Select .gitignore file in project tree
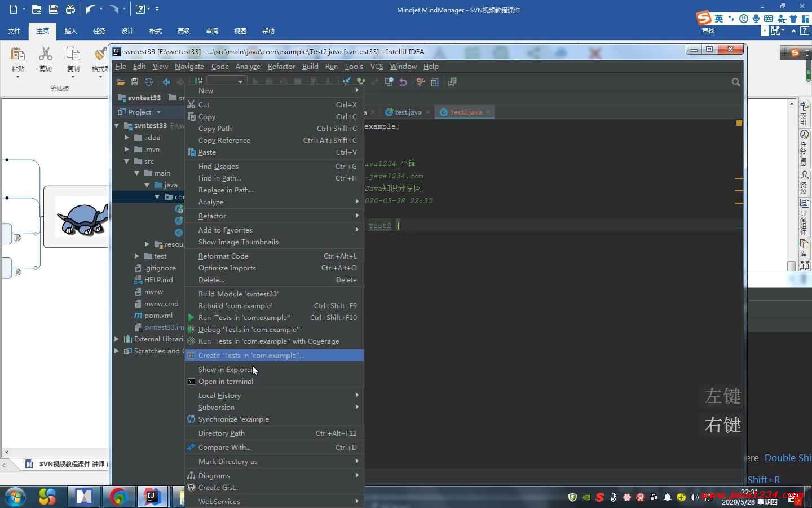The height and width of the screenshot is (508, 812). 160,268
